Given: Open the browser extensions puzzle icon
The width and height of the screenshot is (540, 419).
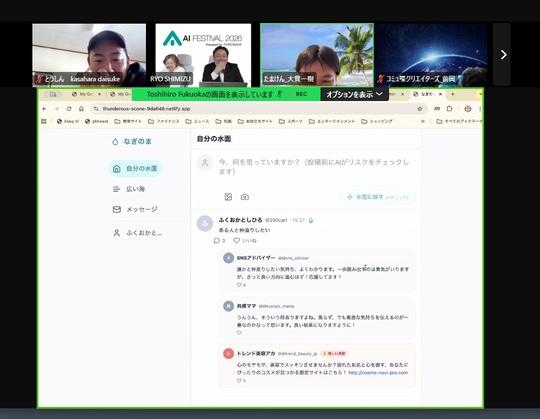Looking at the screenshot, I should 449,109.
